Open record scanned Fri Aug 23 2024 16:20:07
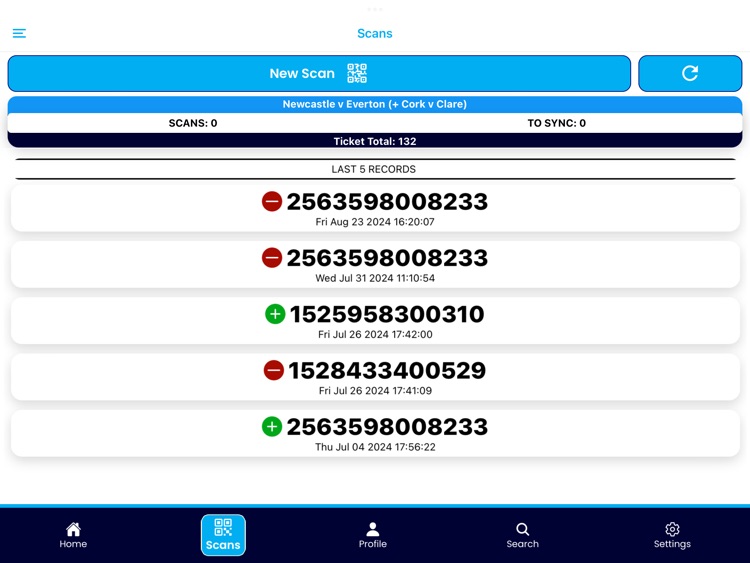 (375, 209)
